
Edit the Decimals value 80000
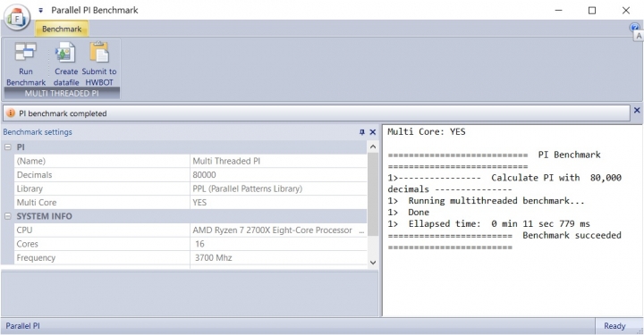coord(278,175)
